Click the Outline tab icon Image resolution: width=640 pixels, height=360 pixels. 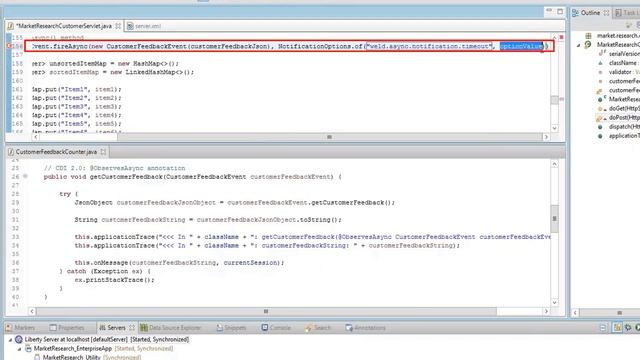click(x=576, y=13)
